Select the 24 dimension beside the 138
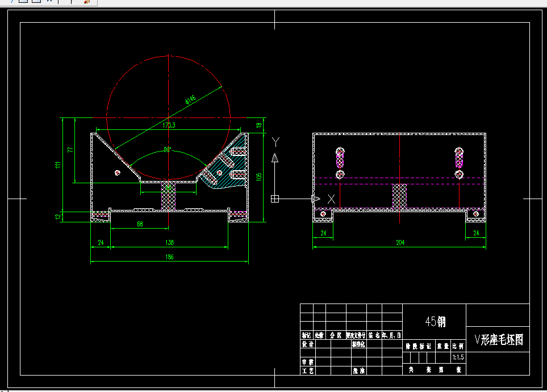547x392 pixels. coord(101,242)
